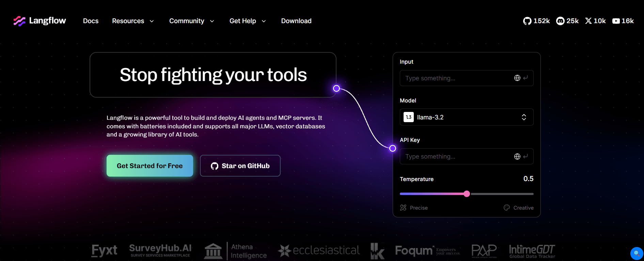Viewport: 644px width, 261px height.
Task: Focus the Input text field
Action: pyautogui.click(x=467, y=78)
